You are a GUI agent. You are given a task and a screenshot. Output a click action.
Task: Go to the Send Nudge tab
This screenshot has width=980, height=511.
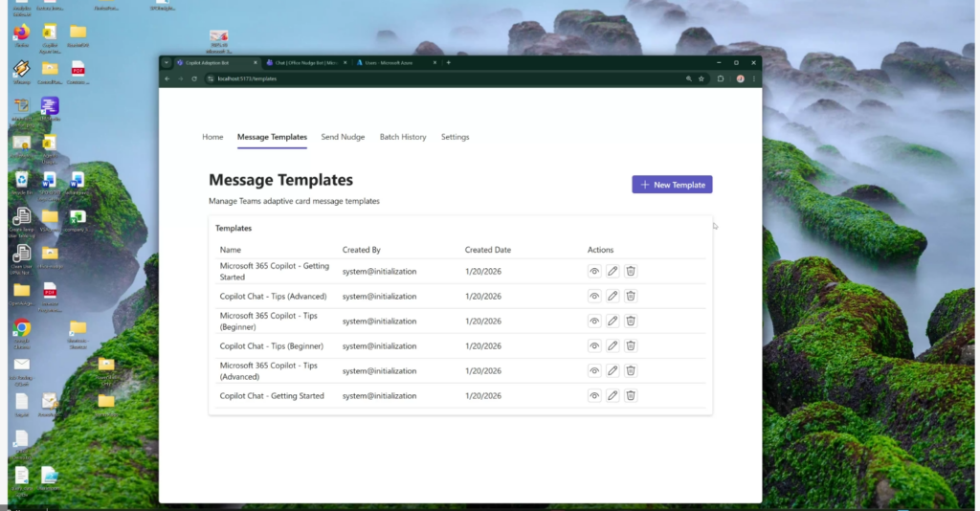[343, 137]
